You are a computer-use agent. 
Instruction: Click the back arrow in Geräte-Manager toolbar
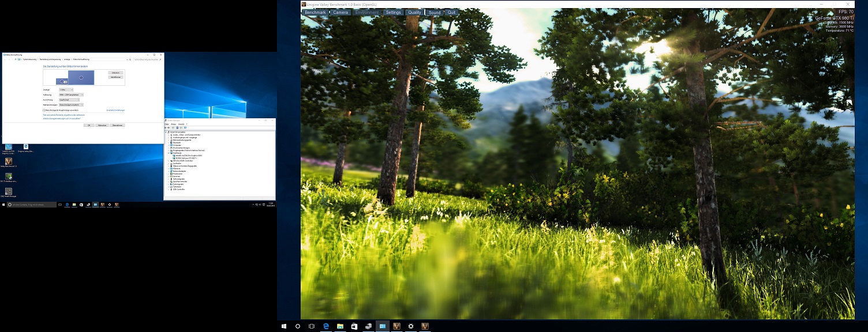(165, 127)
